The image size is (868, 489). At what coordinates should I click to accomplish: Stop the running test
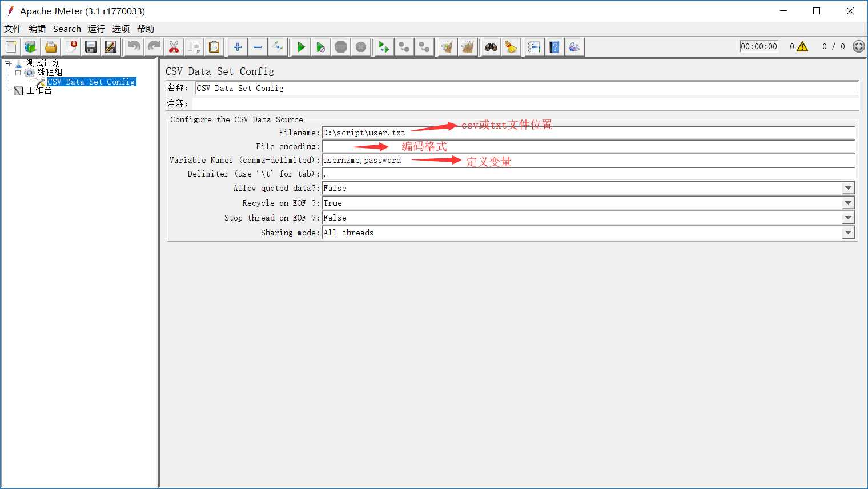(341, 47)
